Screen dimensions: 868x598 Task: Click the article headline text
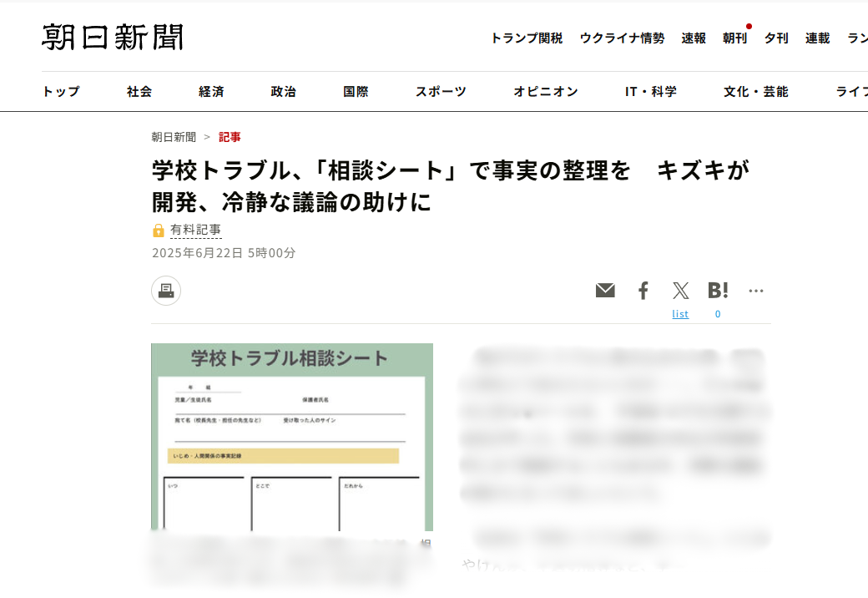451,186
